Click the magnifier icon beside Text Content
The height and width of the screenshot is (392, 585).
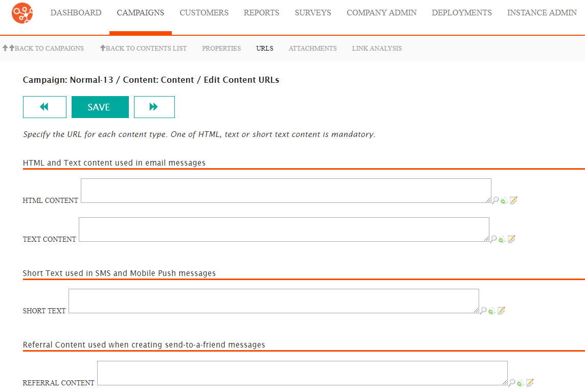point(493,239)
